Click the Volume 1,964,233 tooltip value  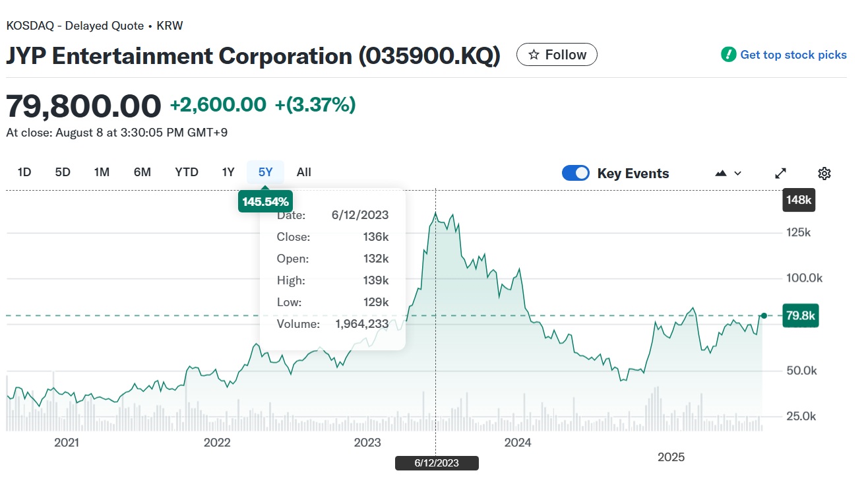[x=362, y=324]
